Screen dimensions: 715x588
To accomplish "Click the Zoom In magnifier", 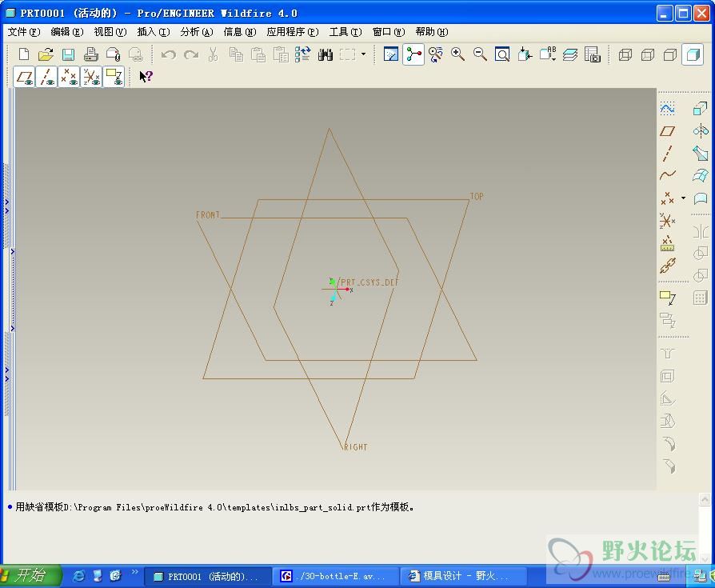I will tap(457, 54).
